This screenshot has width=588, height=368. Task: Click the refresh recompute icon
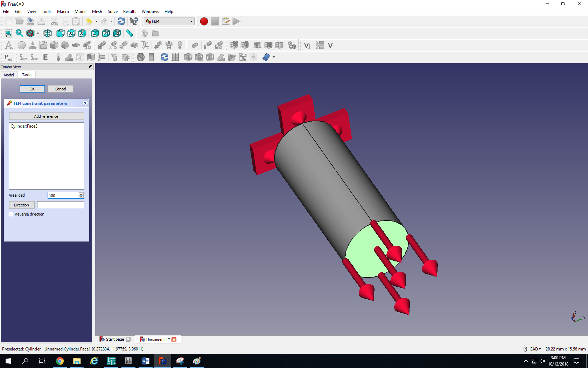coord(121,21)
